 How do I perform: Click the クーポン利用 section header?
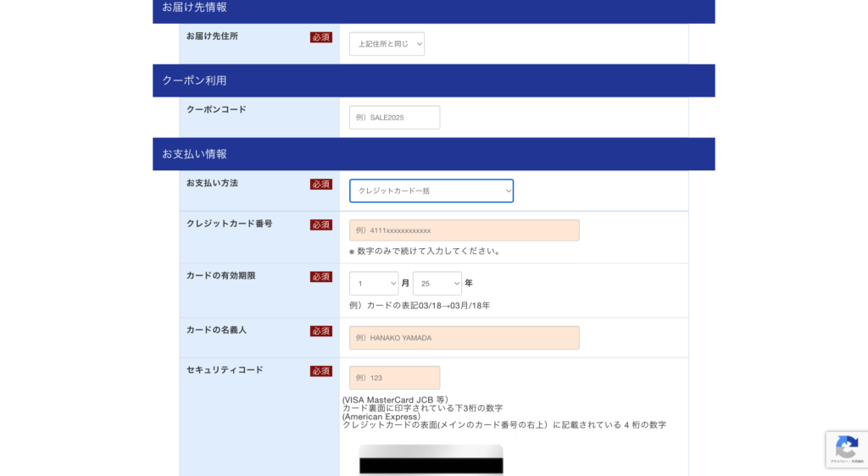tap(433, 80)
